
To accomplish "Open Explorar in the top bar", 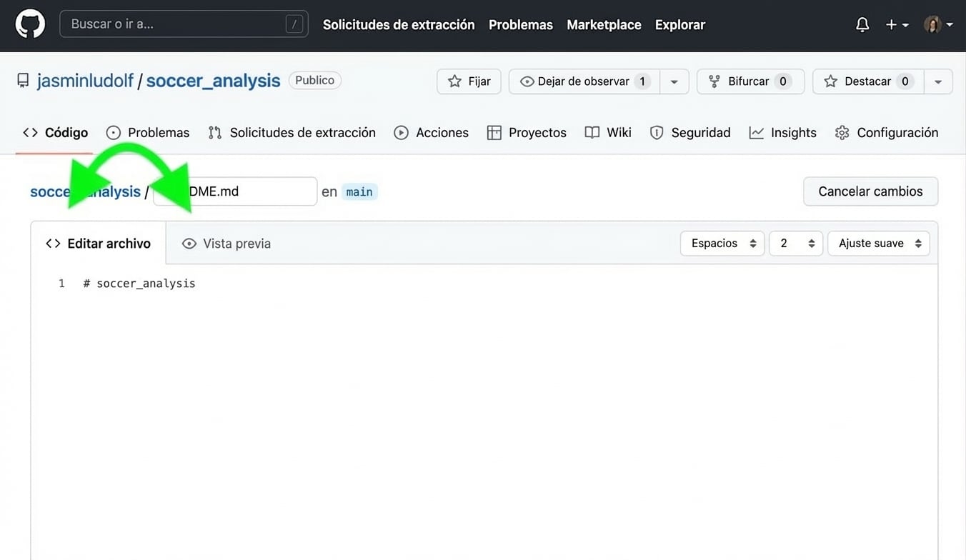I will point(680,25).
